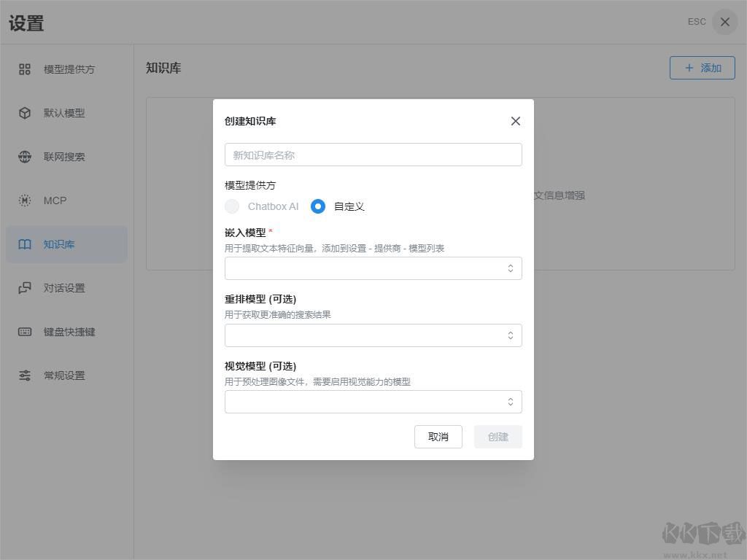This screenshot has width=747, height=560.
Task: Switch to the 联网搜索 settings section
Action: [62, 157]
